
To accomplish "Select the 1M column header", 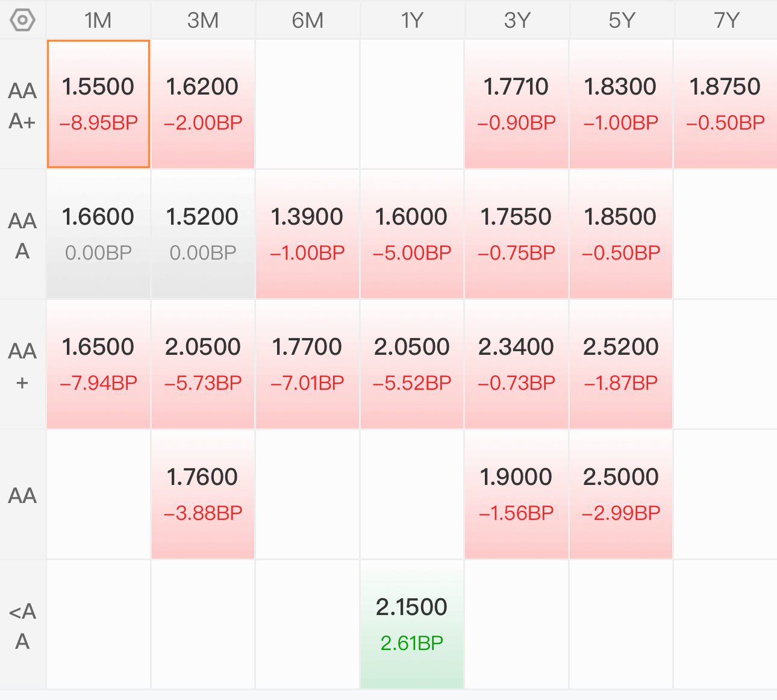I will (x=98, y=20).
